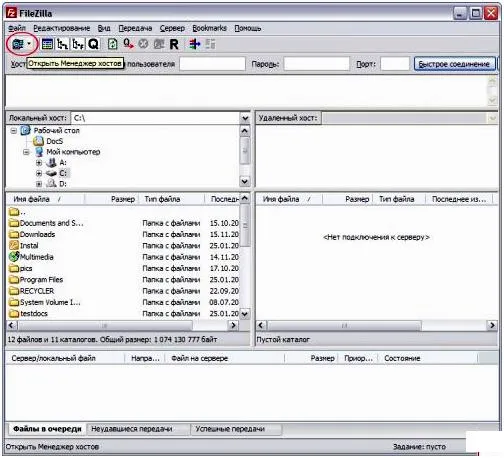Open the Bookmarks menu
The image size is (504, 458).
tap(209, 28)
